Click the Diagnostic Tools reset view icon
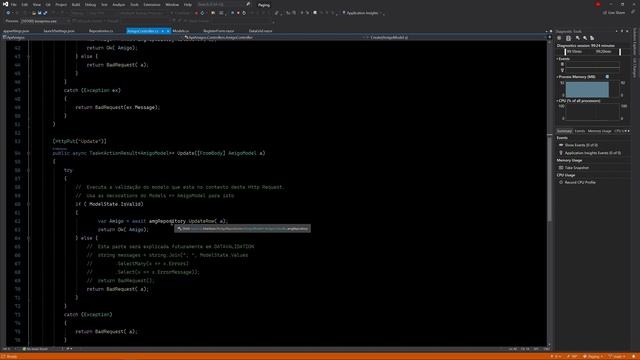Viewport: 640px width, 360px height. click(592, 38)
